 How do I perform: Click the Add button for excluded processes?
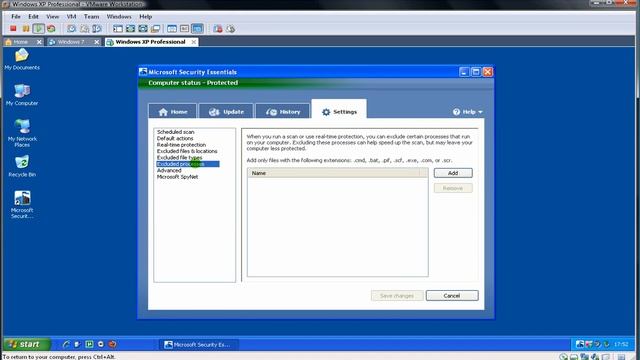pos(453,173)
